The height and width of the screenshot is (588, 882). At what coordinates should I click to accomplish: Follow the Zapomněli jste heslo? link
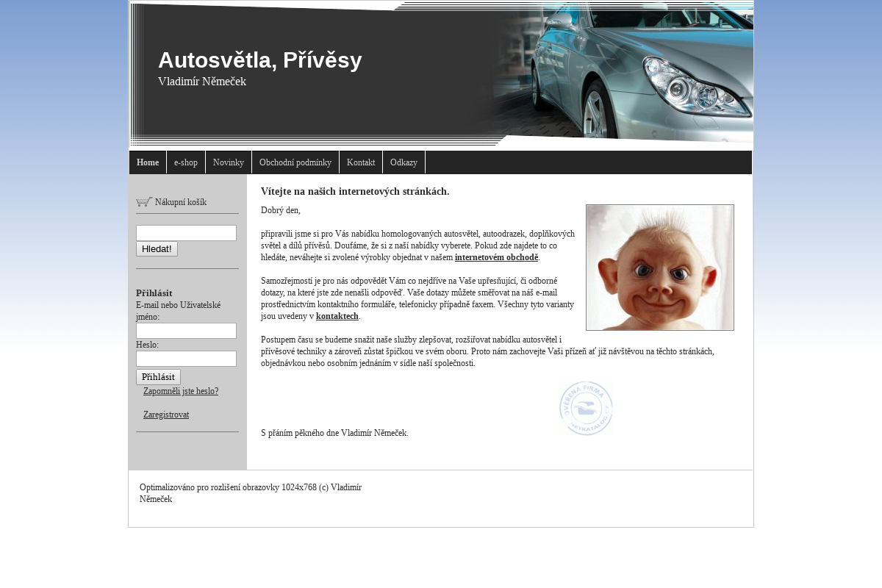(181, 391)
